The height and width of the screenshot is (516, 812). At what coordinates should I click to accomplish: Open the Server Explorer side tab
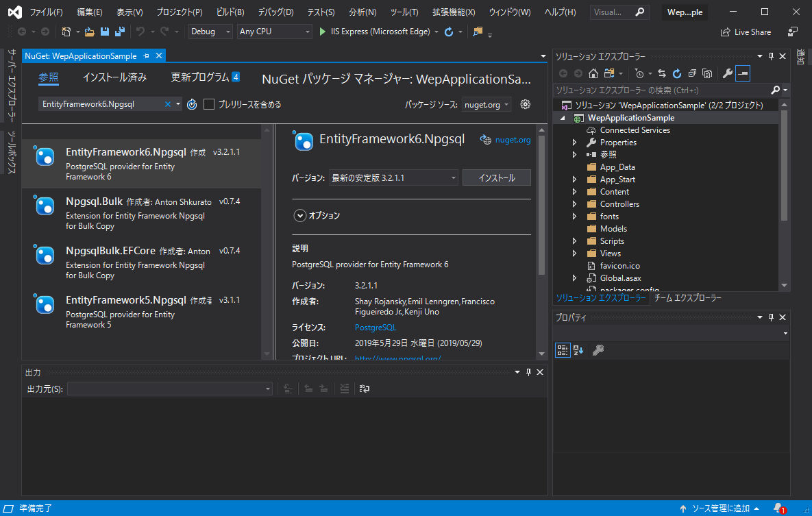12,86
